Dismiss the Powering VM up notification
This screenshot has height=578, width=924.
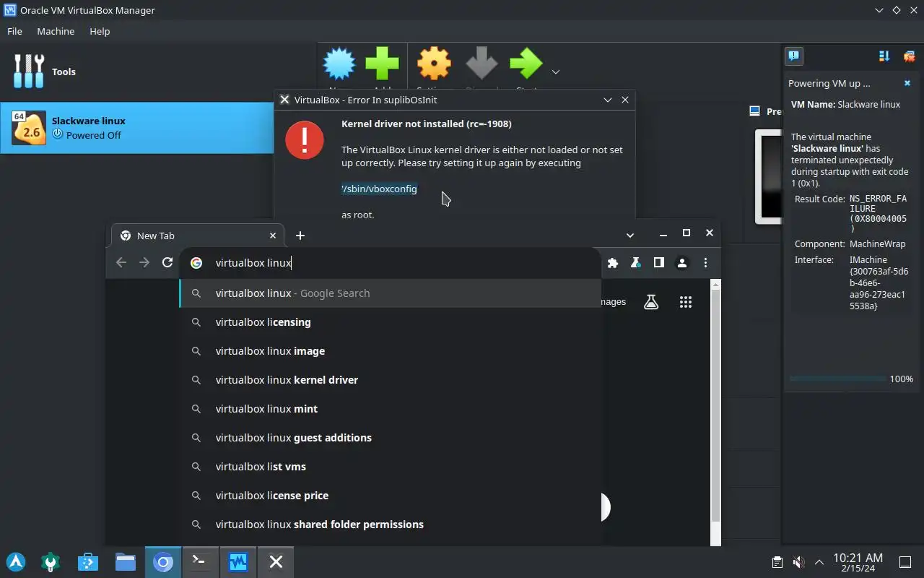[907, 83]
